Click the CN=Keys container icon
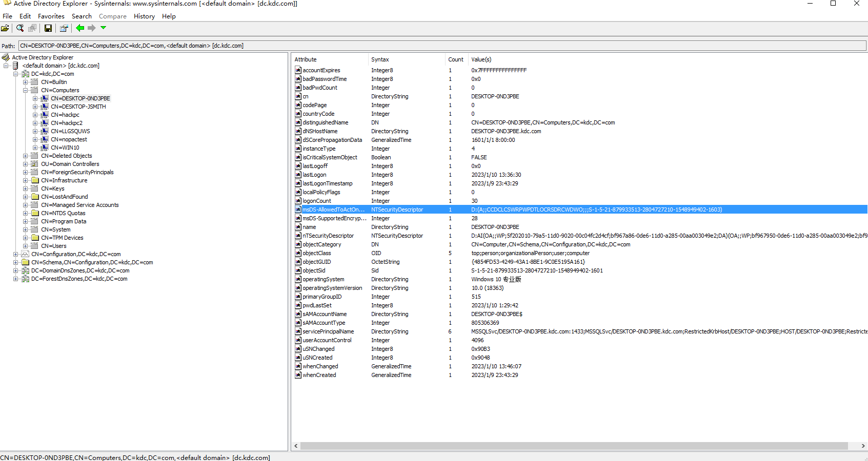 tap(35, 188)
